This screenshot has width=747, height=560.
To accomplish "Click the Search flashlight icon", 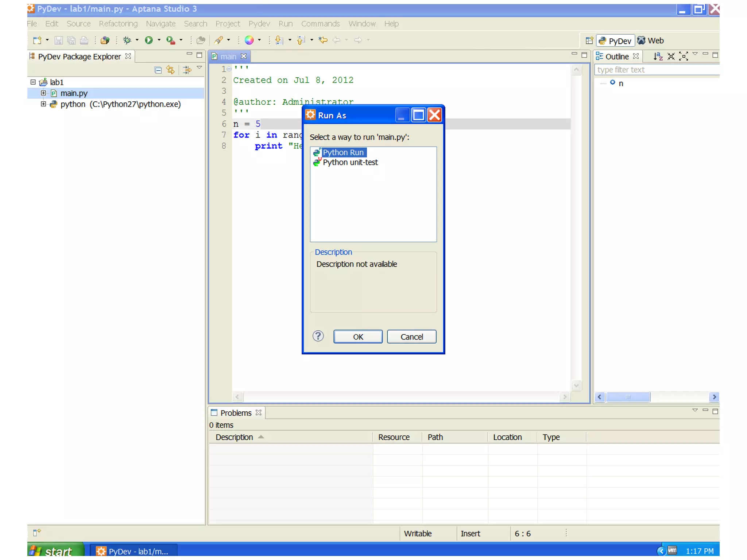I will 218,40.
